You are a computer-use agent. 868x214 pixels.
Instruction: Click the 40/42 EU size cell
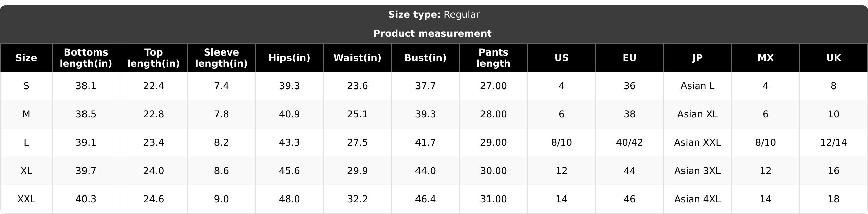pos(629,142)
